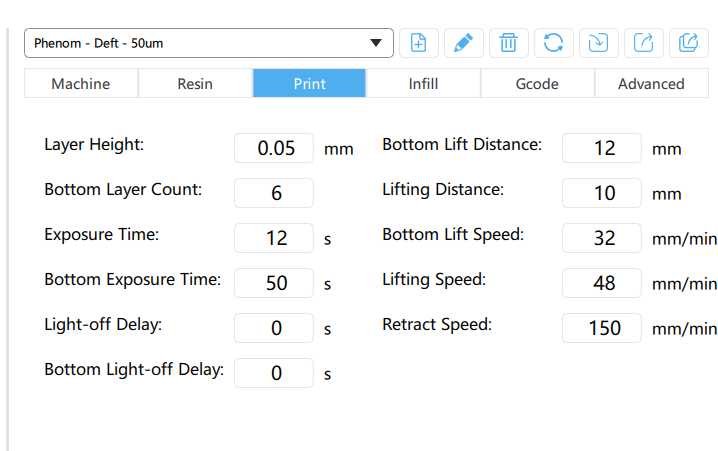Open the Advanced tab
The width and height of the screenshot is (718, 451).
651,83
